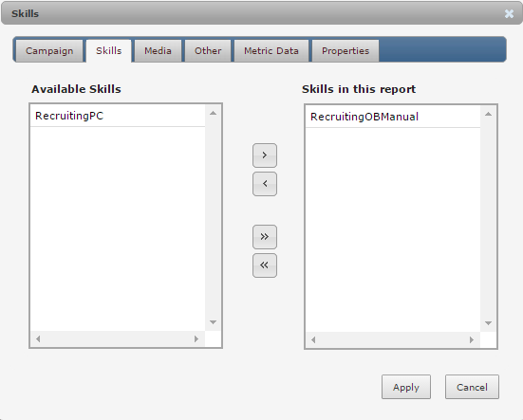Go to the Metric Data tab
Image resolution: width=523 pixels, height=420 pixels.
(271, 51)
